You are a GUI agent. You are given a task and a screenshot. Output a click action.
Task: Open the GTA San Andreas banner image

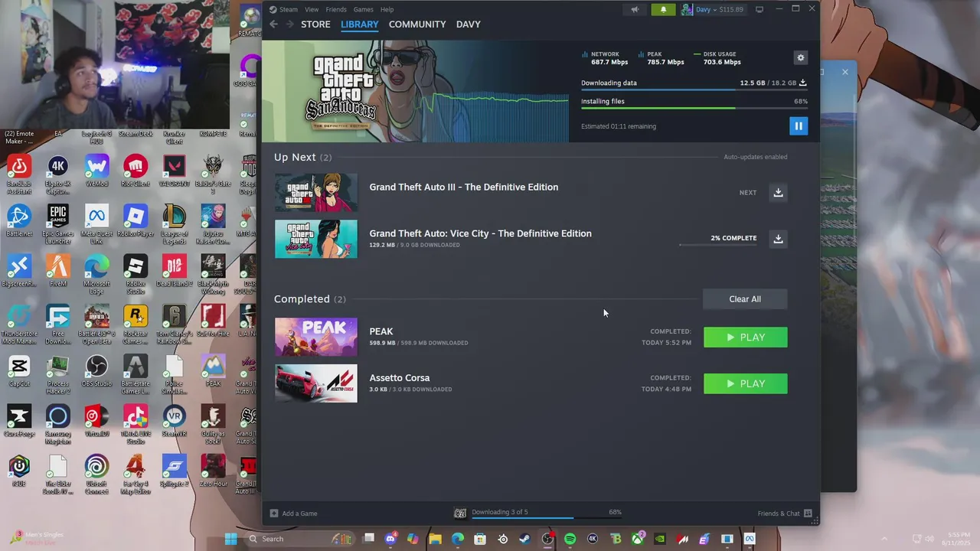tap(415, 91)
